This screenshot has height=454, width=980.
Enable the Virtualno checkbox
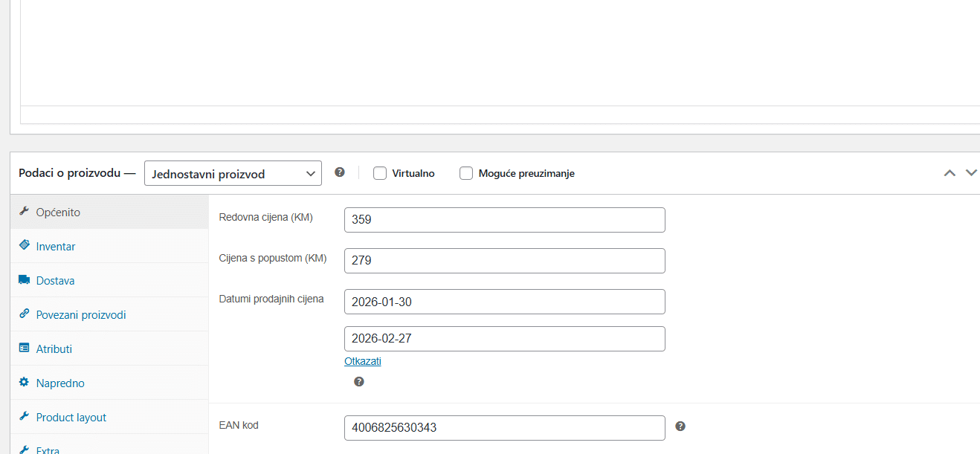(380, 173)
